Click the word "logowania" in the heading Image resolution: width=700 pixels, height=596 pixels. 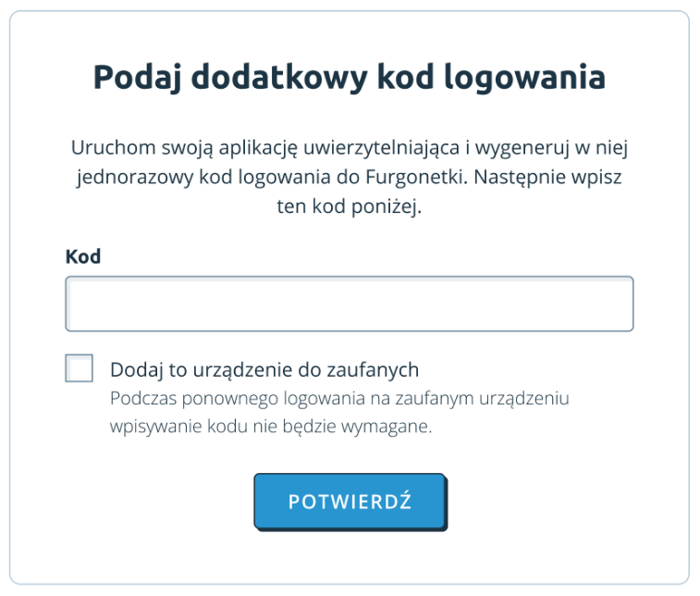pos(524,79)
